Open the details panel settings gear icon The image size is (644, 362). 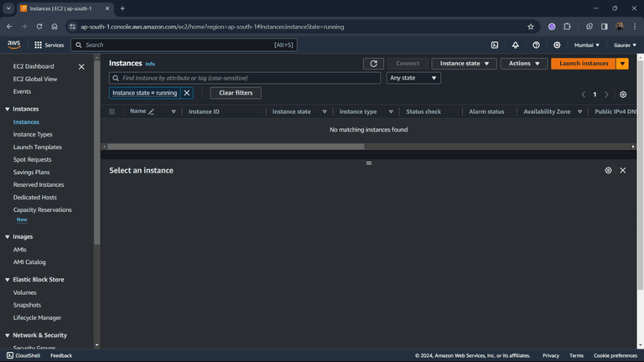[x=608, y=170]
